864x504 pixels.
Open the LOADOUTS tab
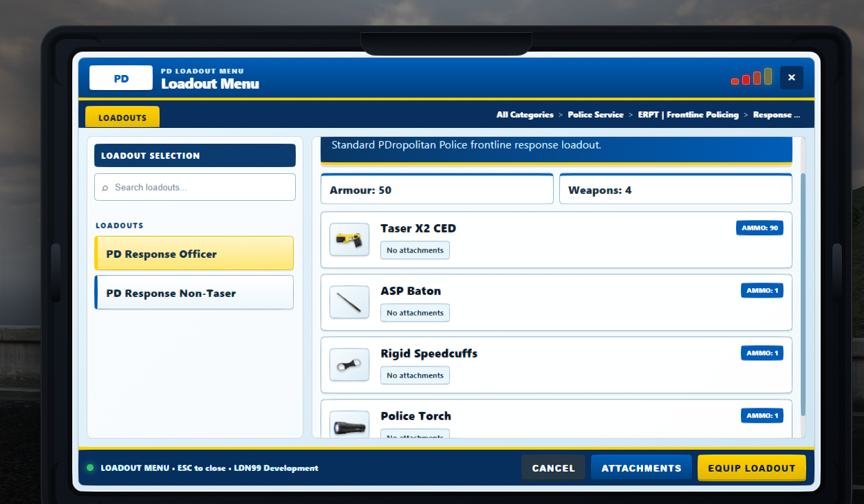tap(122, 117)
